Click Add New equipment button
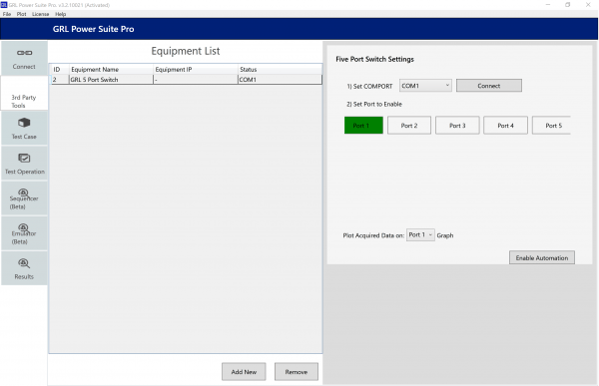599x386 pixels. click(x=244, y=371)
